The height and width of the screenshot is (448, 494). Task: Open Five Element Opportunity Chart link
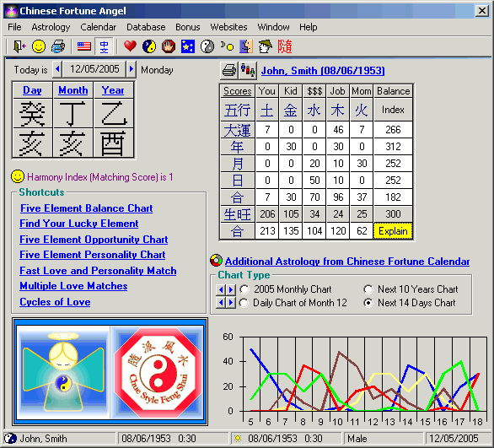(x=94, y=240)
